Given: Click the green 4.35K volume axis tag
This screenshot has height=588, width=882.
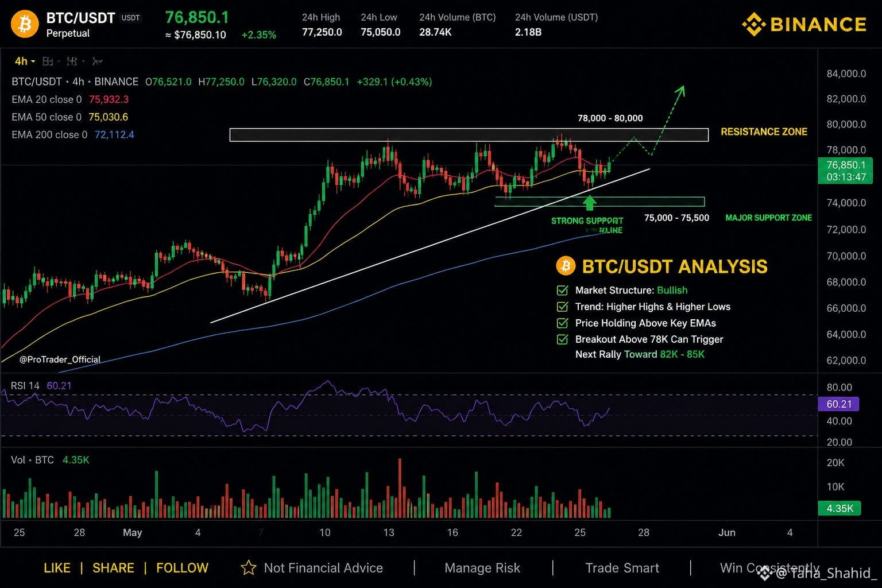Looking at the screenshot, I should pos(840,508).
